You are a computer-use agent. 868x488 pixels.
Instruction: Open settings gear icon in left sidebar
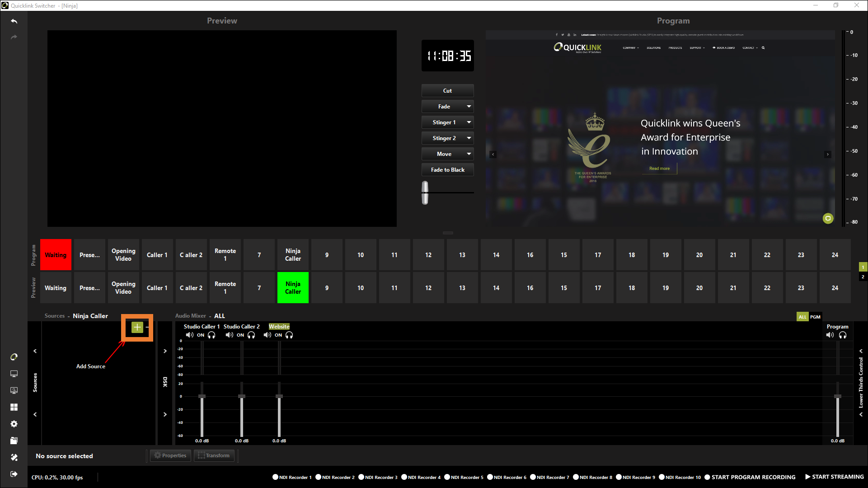pyautogui.click(x=14, y=424)
